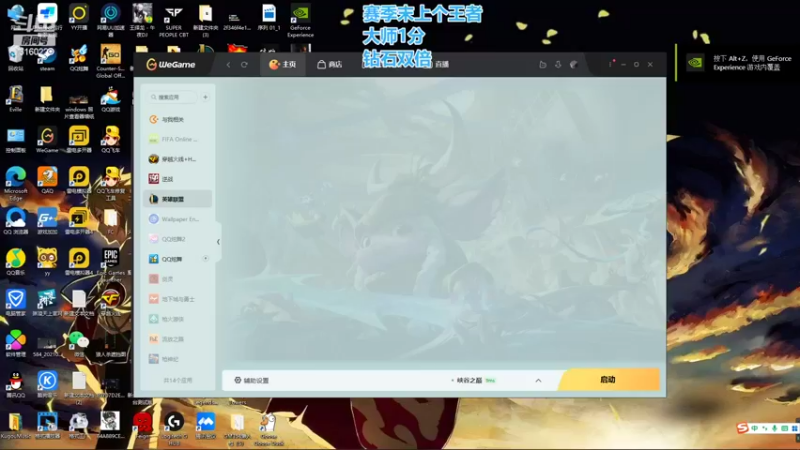The image size is (800, 450).
Task: Refresh the WeGame page
Action: (x=244, y=65)
